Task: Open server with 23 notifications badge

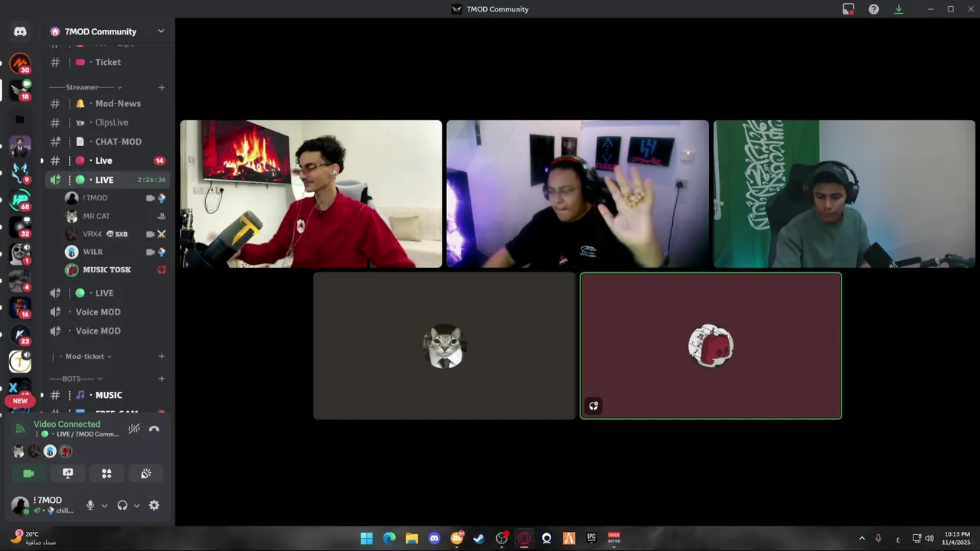Action: (x=20, y=334)
